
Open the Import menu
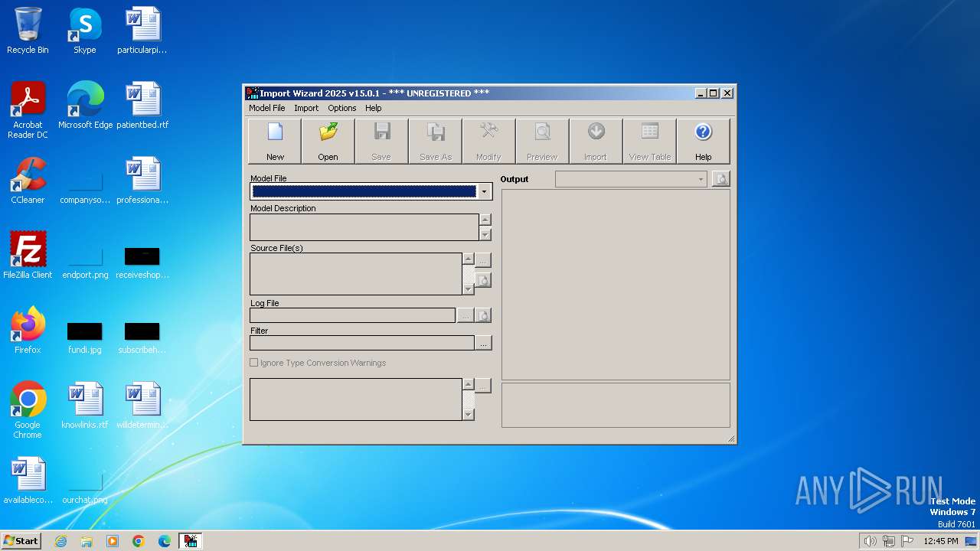(x=306, y=108)
